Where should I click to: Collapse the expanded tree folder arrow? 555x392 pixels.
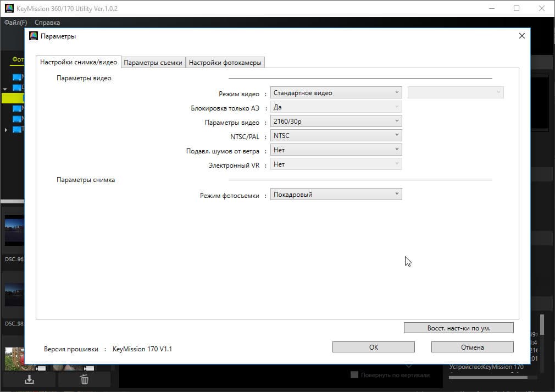click(x=5, y=89)
